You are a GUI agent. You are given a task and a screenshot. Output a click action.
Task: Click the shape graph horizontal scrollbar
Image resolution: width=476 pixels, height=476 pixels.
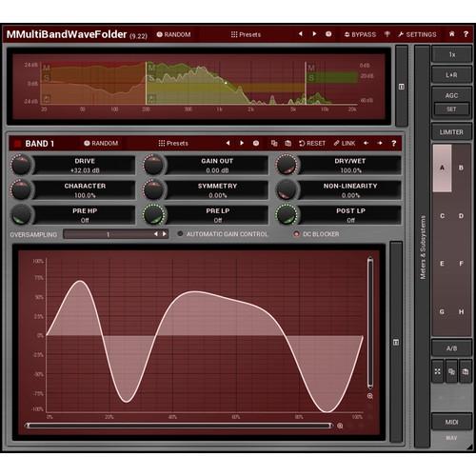pyautogui.click(x=179, y=426)
